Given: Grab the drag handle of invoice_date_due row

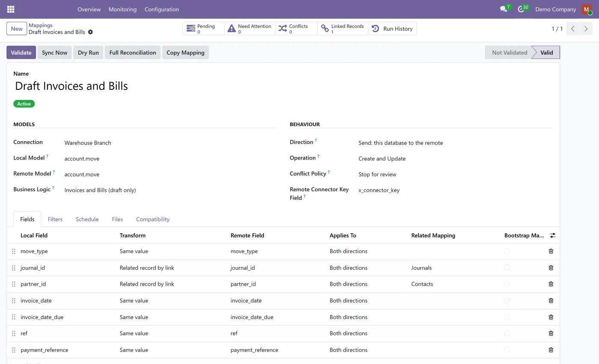Looking at the screenshot, I should 14,317.
